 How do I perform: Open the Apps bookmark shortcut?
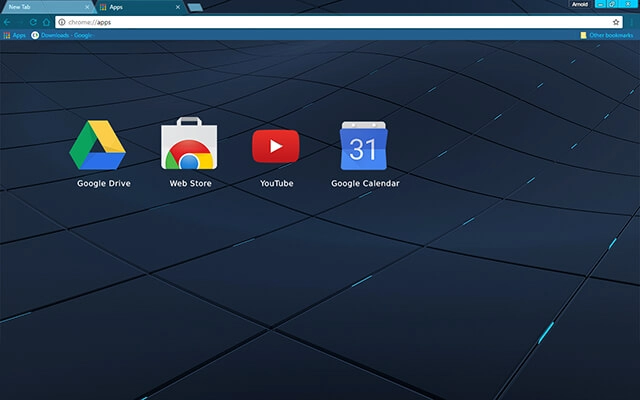pos(14,35)
